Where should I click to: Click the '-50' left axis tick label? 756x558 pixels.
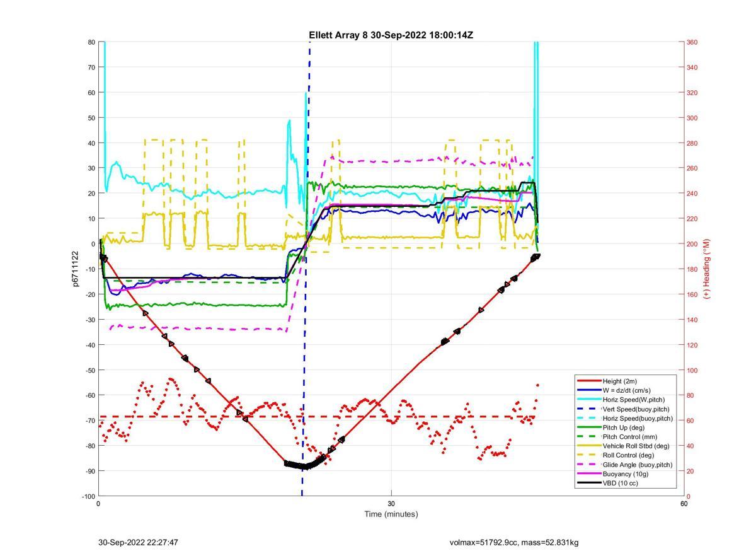click(89, 370)
